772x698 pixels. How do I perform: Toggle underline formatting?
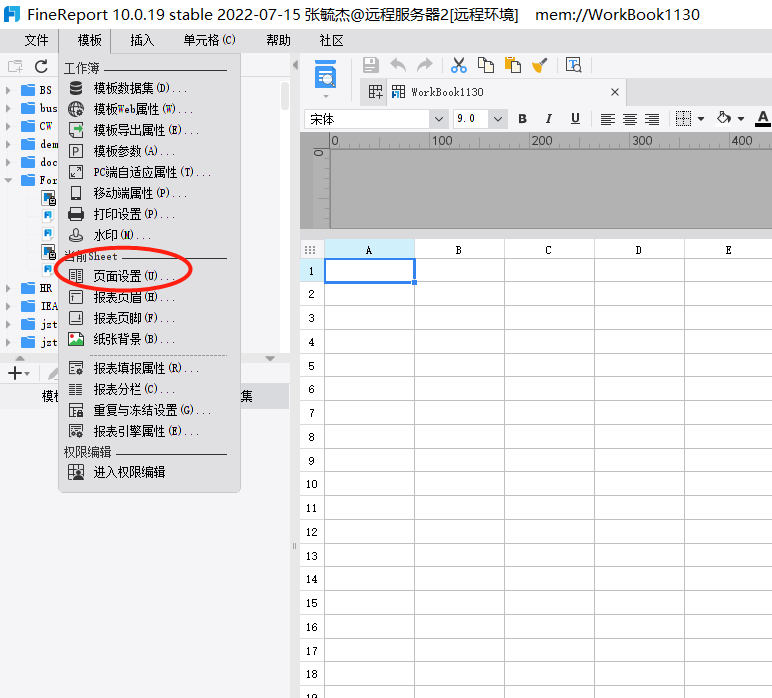coord(575,119)
